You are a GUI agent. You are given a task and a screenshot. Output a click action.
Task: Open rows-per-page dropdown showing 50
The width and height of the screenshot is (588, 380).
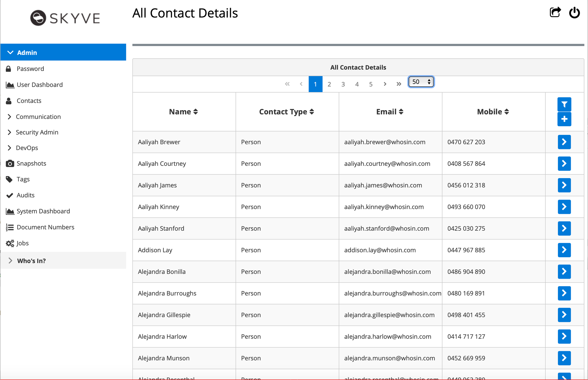(421, 82)
